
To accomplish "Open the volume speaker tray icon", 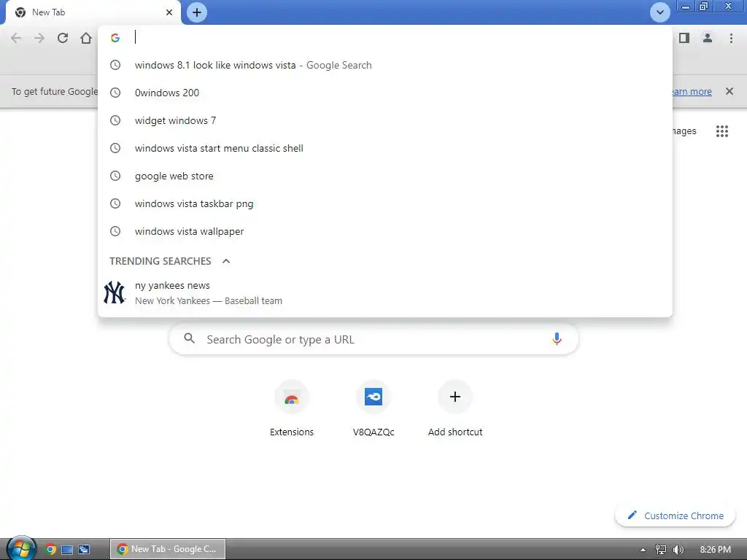I will [x=678, y=550].
